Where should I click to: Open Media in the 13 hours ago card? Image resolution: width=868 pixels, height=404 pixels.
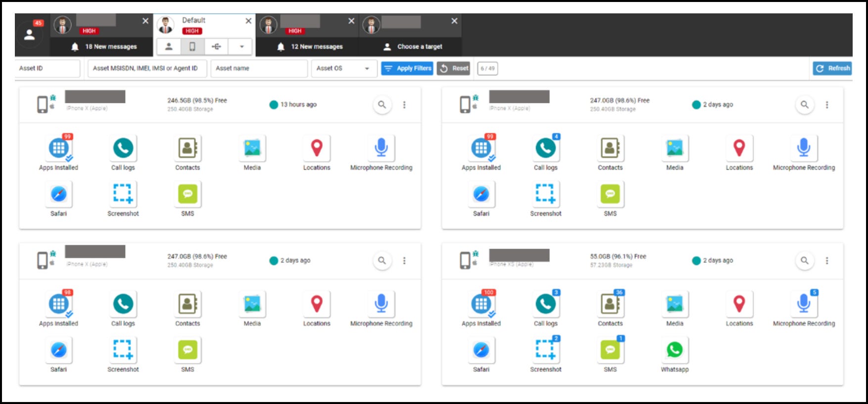(252, 148)
